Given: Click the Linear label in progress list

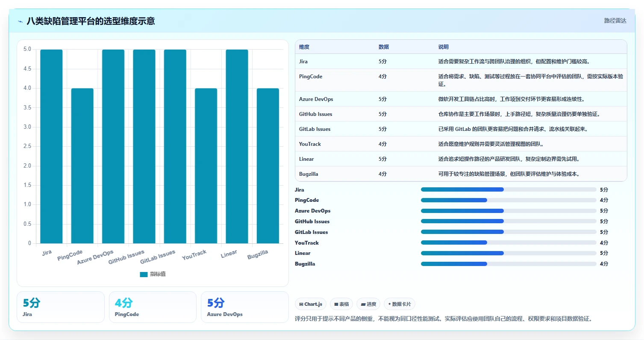Looking at the screenshot, I should tap(303, 253).
